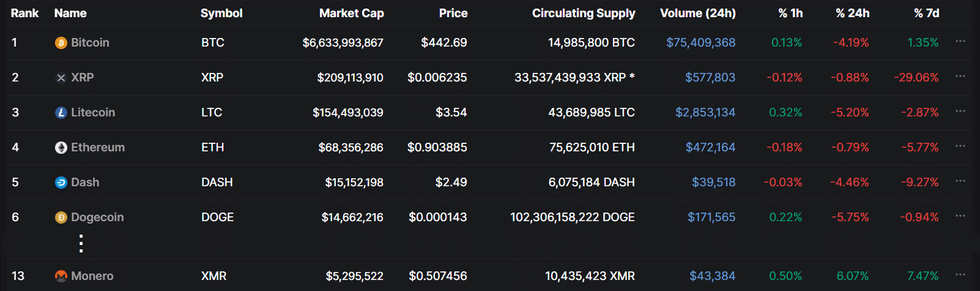
Task: Click the Monero logo icon
Action: tap(61, 276)
